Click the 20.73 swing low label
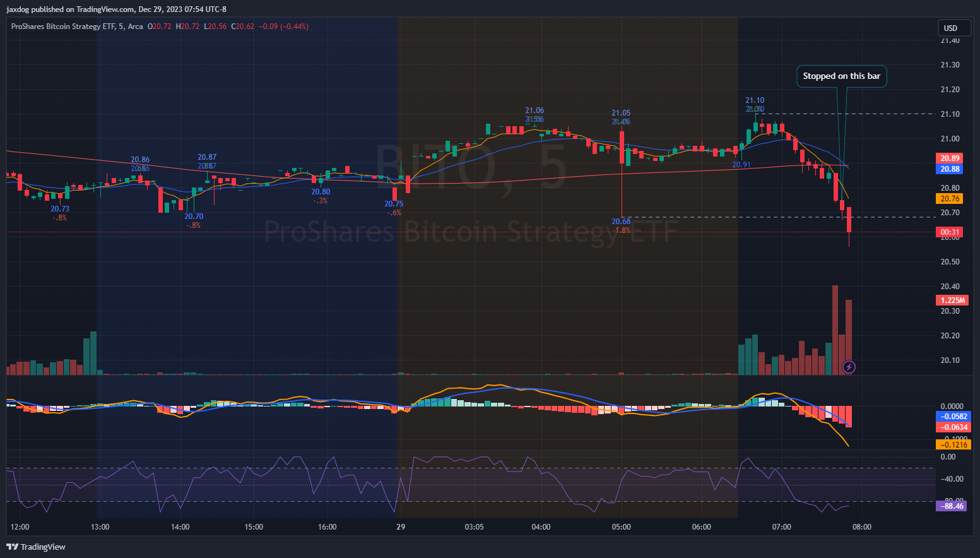980x558 pixels. coord(60,209)
